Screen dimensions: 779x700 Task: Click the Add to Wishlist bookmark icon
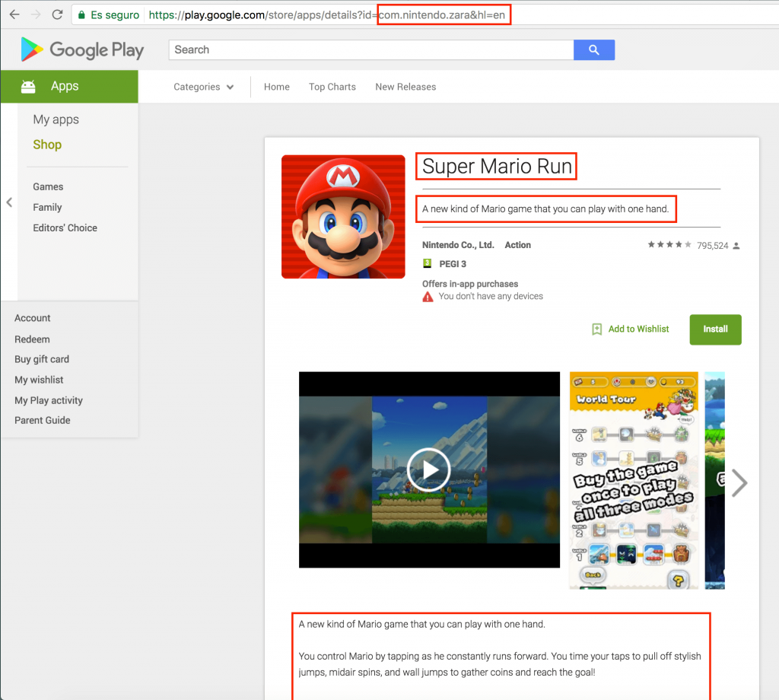(x=596, y=329)
